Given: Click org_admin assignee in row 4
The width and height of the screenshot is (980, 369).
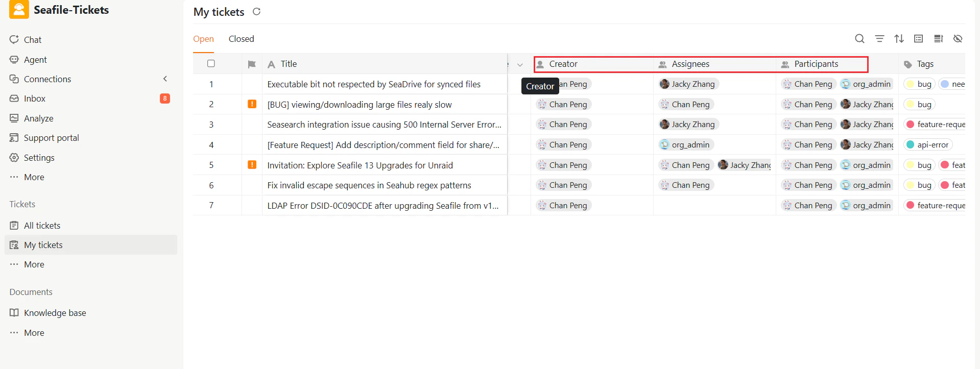Looking at the screenshot, I should click(686, 144).
